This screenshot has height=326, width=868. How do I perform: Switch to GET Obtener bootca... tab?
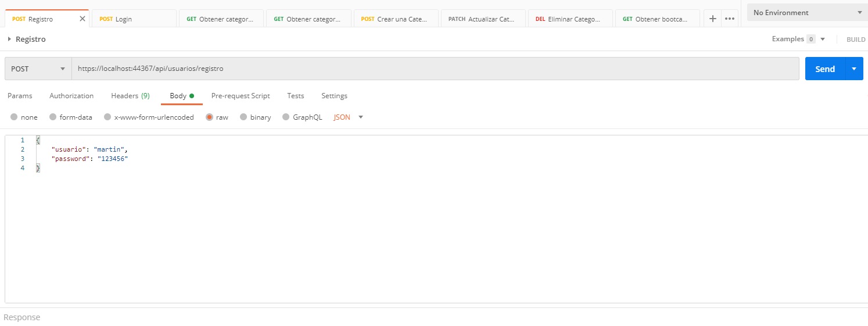pyautogui.click(x=657, y=19)
